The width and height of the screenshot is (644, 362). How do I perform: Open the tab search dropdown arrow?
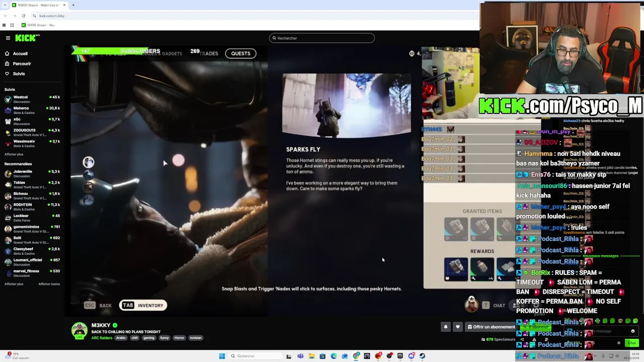(5, 5)
